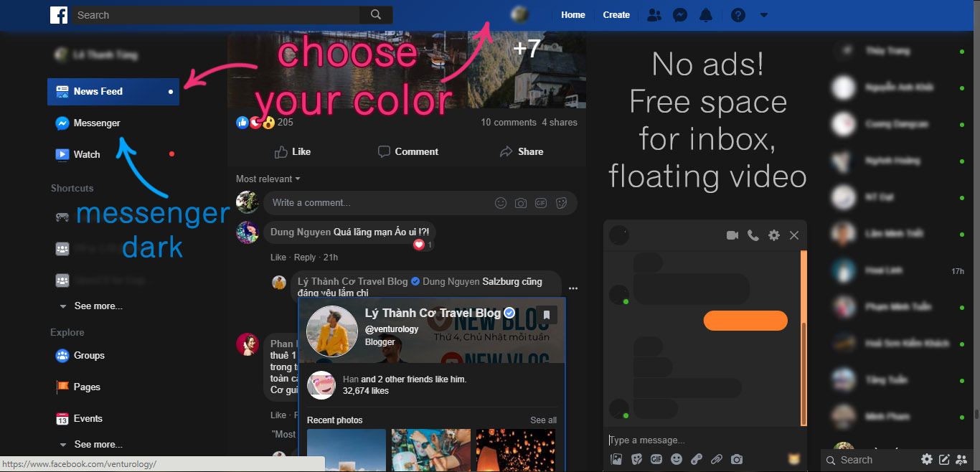Go to Home in the top bar
This screenshot has height=472, width=980.
click(573, 15)
